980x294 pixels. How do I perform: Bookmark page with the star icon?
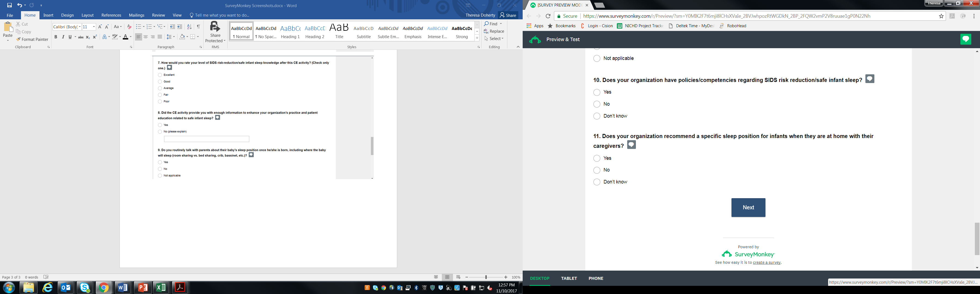(x=941, y=16)
